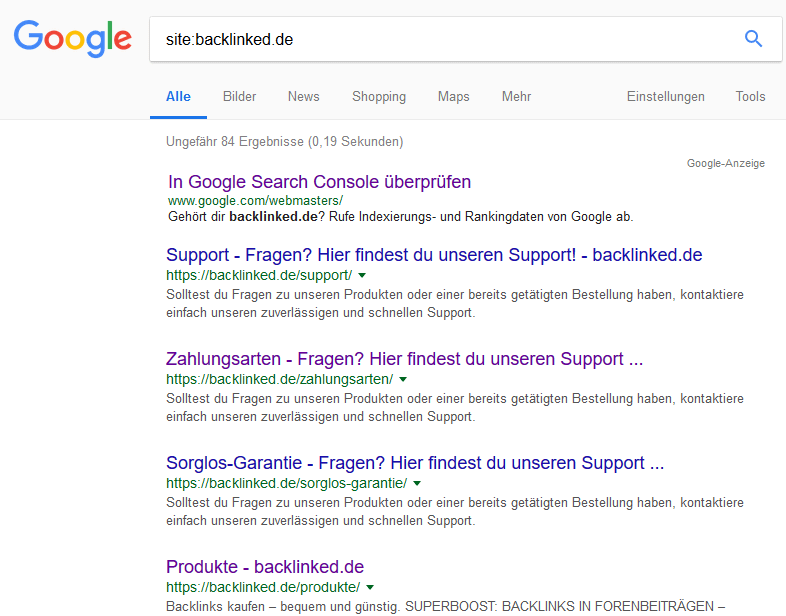786x616 pixels.
Task: Click the Google-Anzeige label
Action: [x=725, y=163]
